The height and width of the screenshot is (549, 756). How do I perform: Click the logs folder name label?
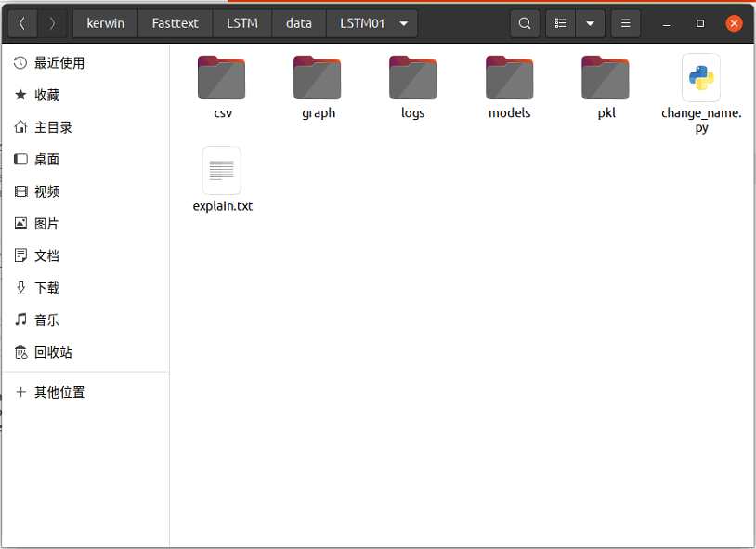[412, 113]
